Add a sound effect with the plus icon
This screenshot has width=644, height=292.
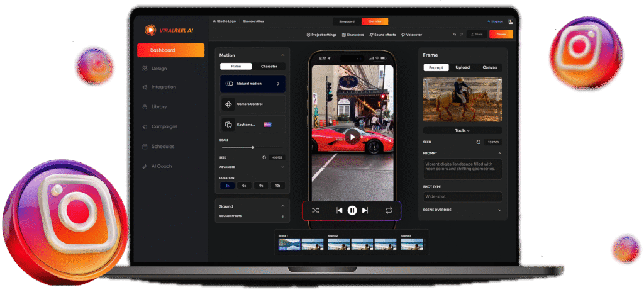pos(282,216)
